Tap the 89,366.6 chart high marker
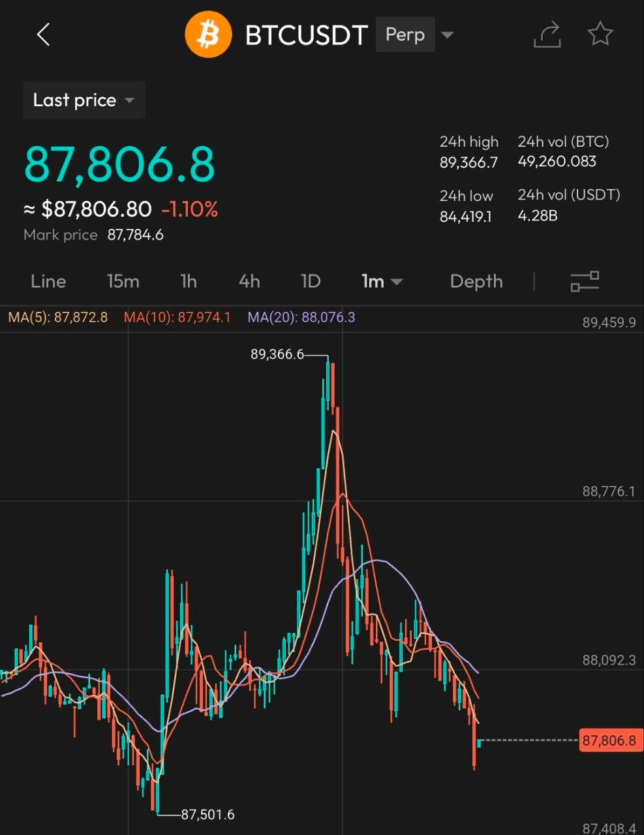 point(277,355)
